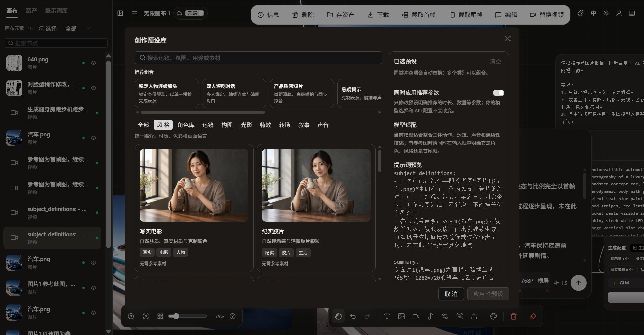
Task: Toggle 同时应用推荐参数 switch
Action: (x=498, y=93)
